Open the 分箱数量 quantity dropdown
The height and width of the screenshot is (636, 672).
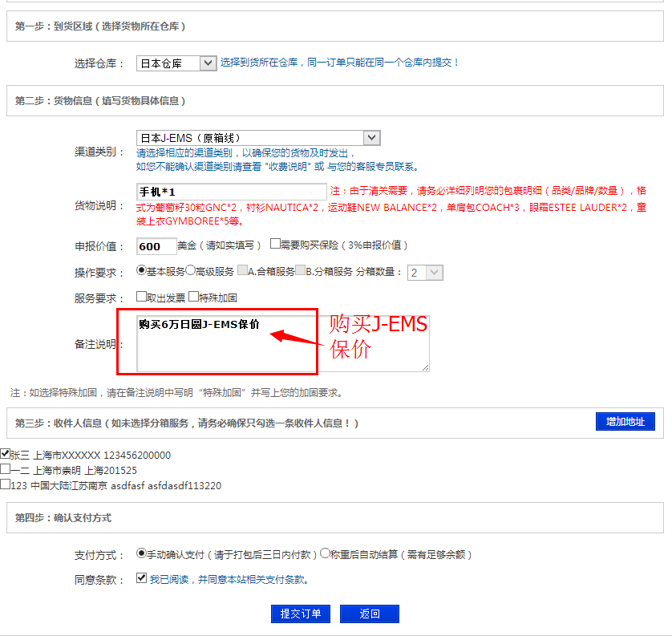425,273
